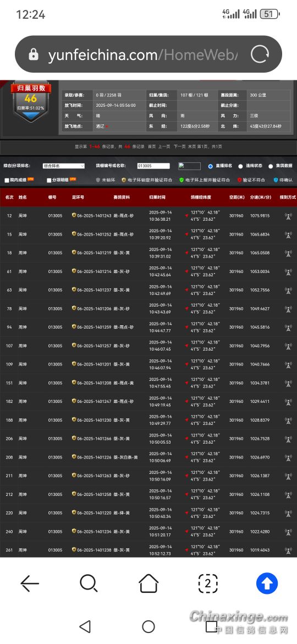Select the 连线状态 radio button
Screen dimensions: 297x644
(x=241, y=166)
